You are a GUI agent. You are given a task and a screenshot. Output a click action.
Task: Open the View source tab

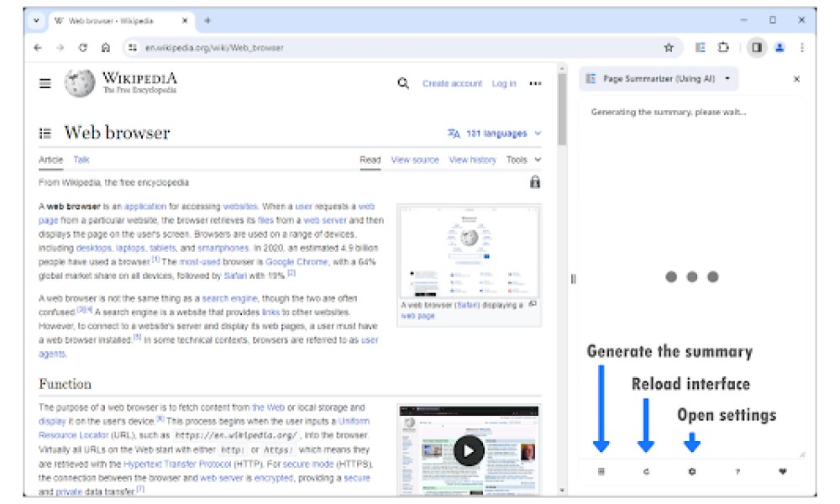click(415, 160)
